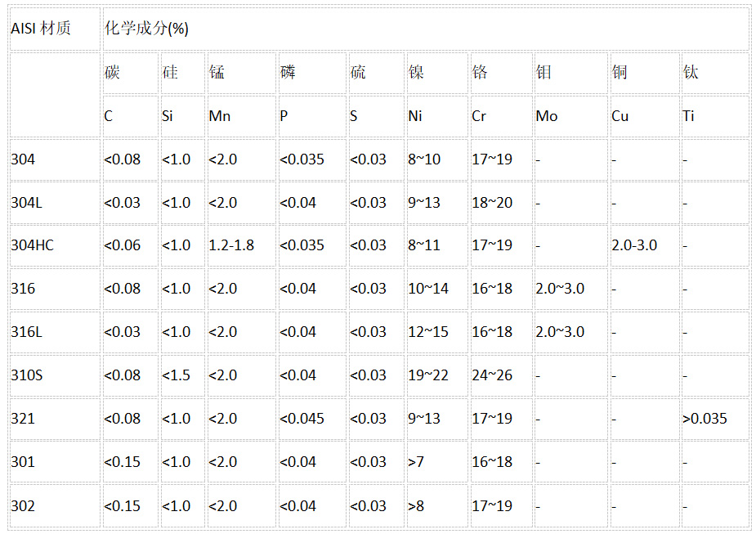Click the 310S row label
756x534 pixels.
[x=55, y=375]
